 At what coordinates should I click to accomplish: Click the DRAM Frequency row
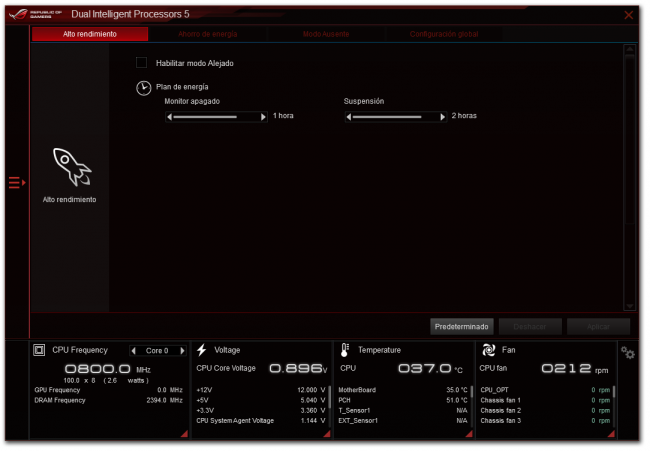(109, 400)
